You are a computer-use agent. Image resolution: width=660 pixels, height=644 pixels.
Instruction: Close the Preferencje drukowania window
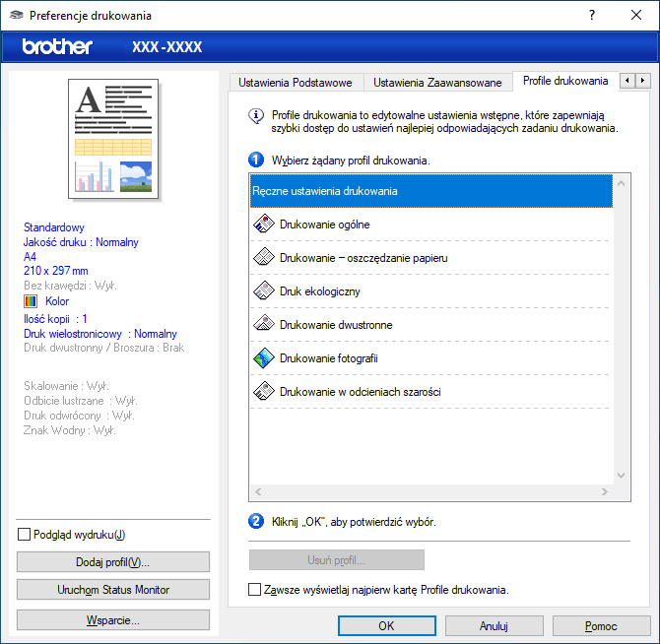[x=636, y=15]
